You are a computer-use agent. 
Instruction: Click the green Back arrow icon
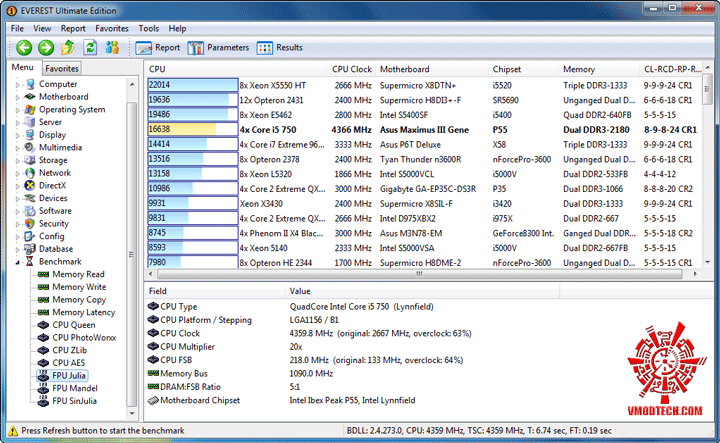24,47
